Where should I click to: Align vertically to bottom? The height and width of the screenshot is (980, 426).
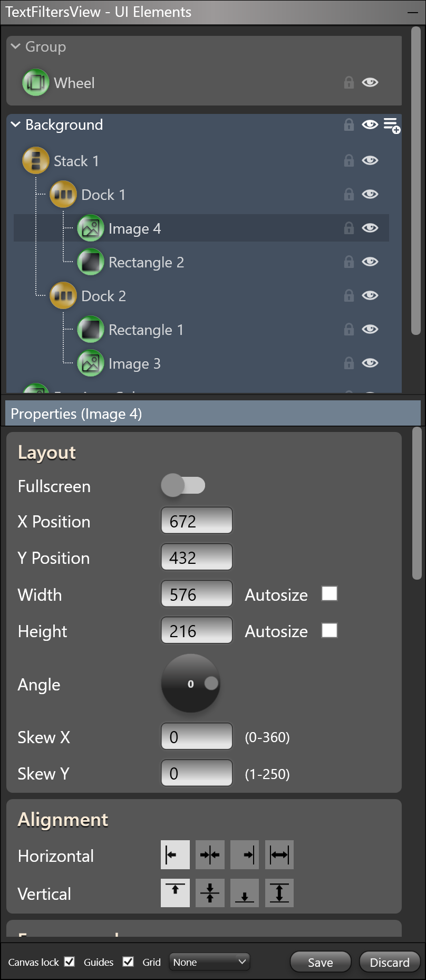click(245, 893)
